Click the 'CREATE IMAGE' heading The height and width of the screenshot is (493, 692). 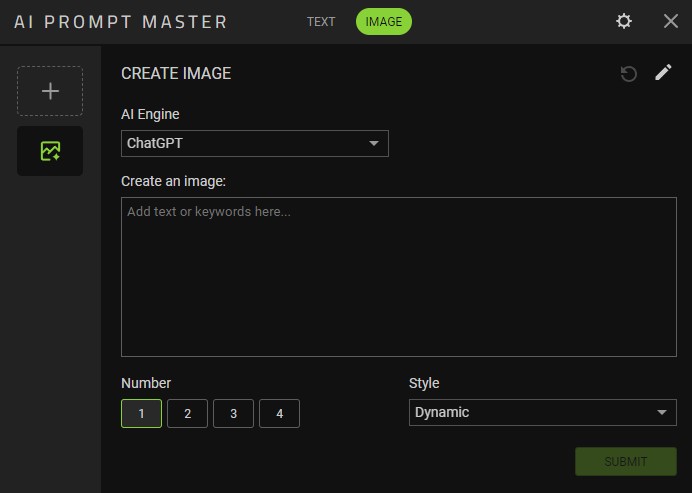click(176, 73)
